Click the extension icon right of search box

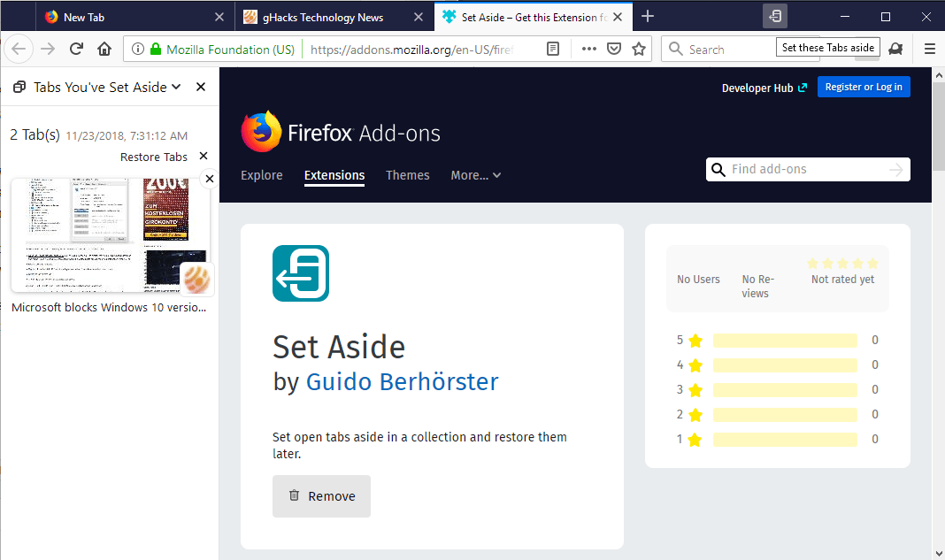895,49
